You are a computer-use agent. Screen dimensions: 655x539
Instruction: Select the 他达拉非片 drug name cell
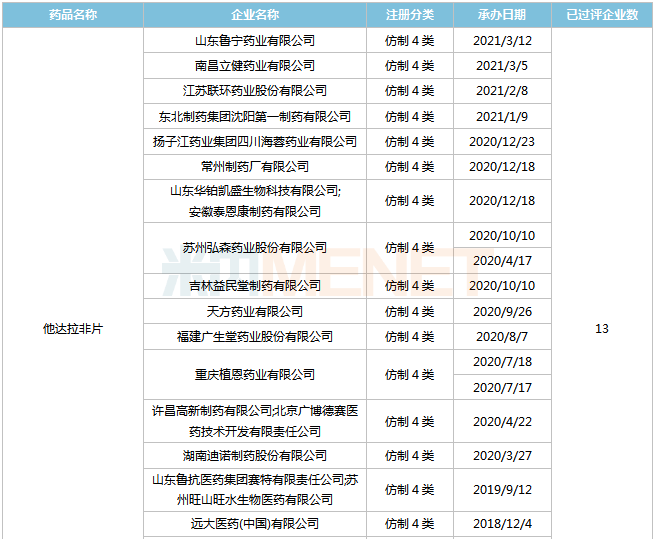point(73,329)
